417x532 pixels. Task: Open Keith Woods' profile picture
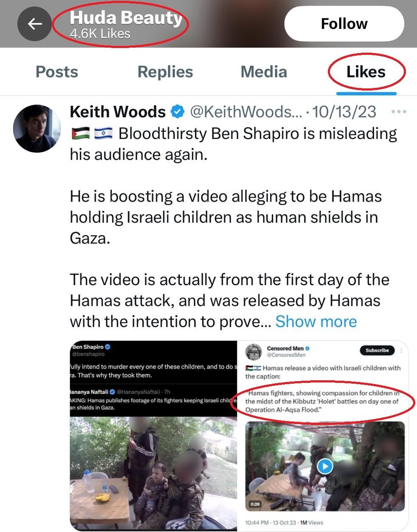pyautogui.click(x=37, y=128)
